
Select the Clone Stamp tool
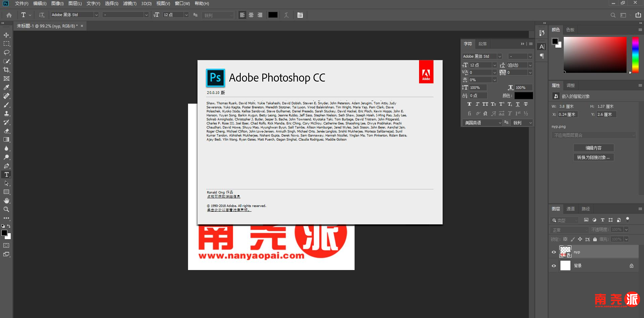click(6, 113)
